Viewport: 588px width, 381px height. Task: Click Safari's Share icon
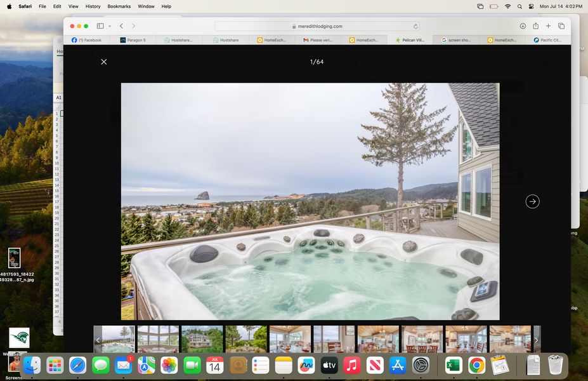point(535,26)
